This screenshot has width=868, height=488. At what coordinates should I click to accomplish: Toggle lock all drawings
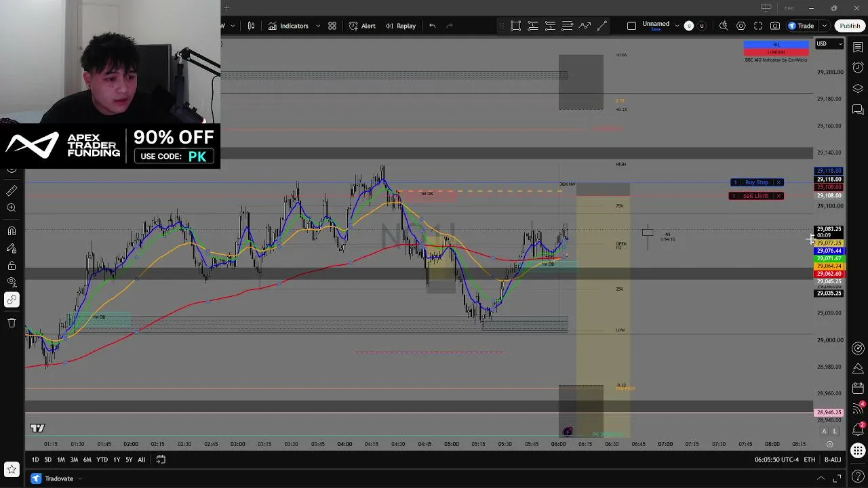point(12,265)
